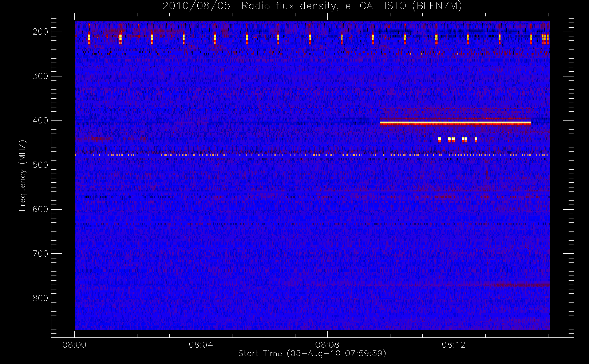The width and height of the screenshot is (589, 364).
Task: Click the '500' frequency tick label
Action: [40, 165]
